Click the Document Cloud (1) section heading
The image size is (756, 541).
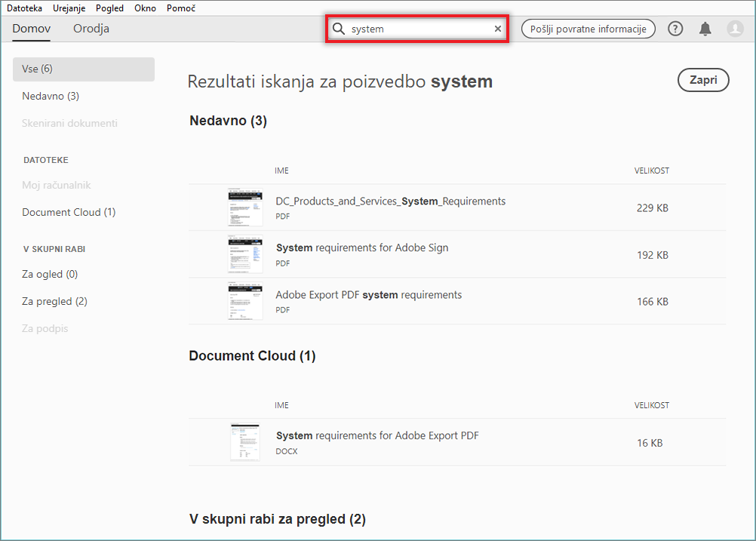point(252,356)
